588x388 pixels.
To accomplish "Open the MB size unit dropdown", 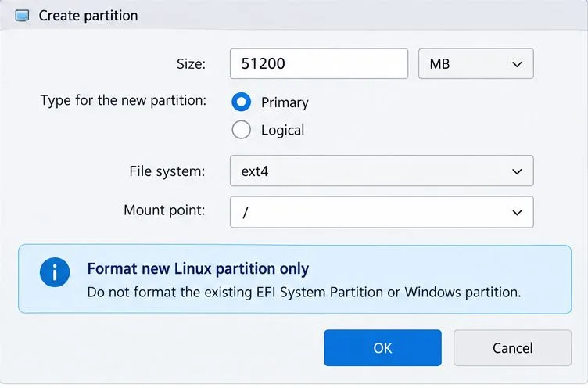I will pos(476,63).
